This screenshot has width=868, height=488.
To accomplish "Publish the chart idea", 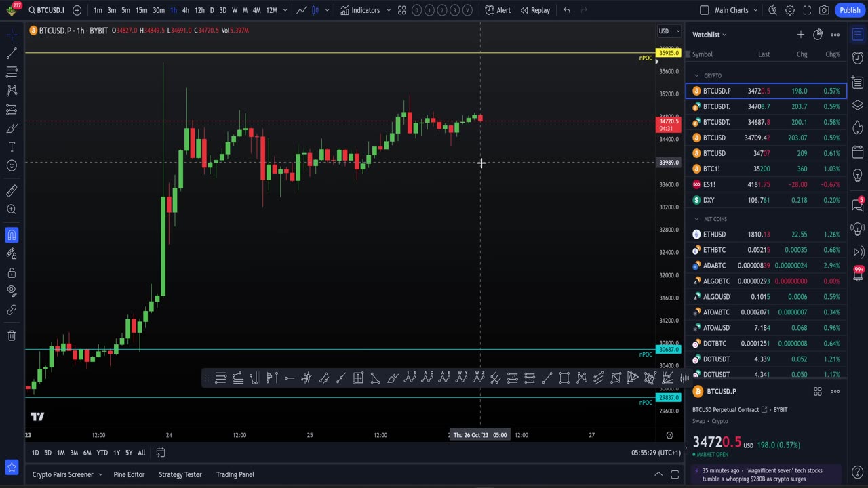I will (x=850, y=10).
